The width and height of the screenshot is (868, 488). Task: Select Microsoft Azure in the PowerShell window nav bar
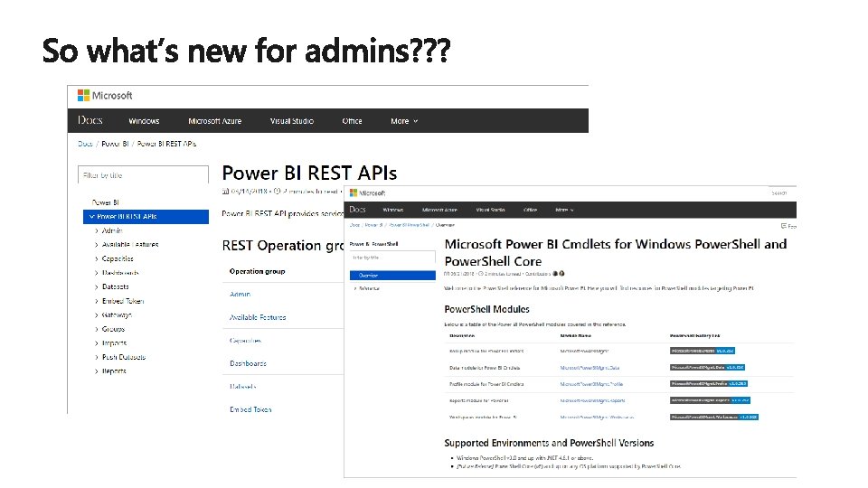coord(439,210)
